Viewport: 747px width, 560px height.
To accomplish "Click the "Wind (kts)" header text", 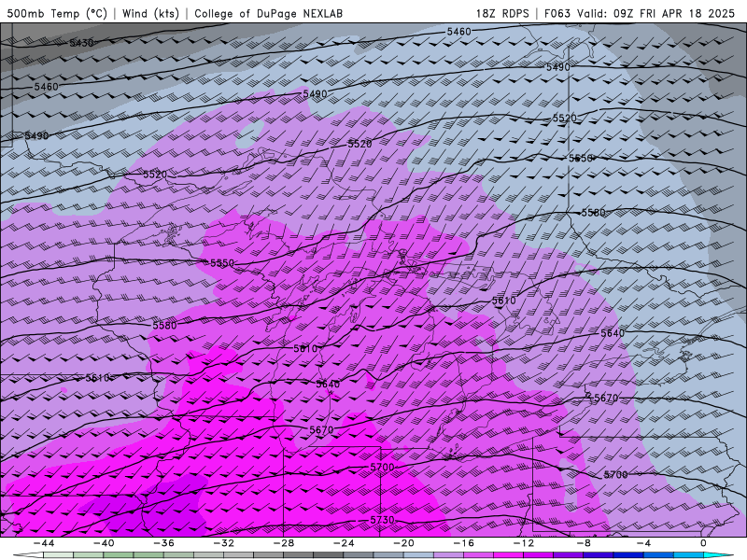I will (x=150, y=13).
